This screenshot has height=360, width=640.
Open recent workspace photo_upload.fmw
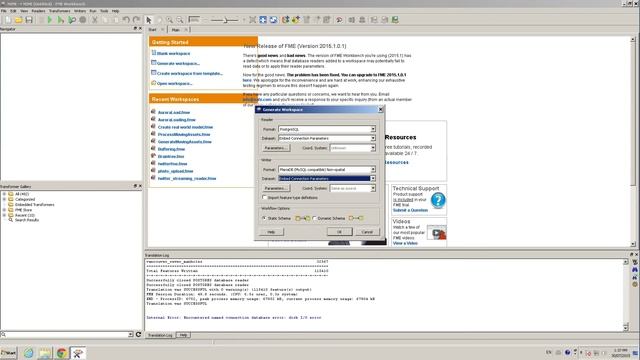176,171
